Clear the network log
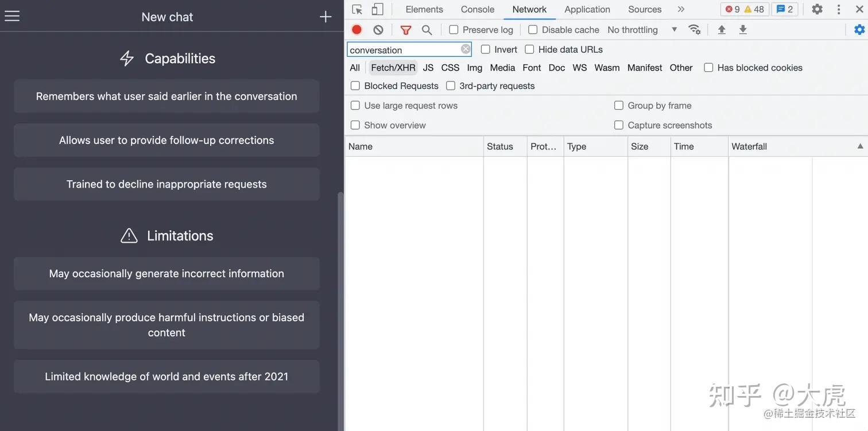The height and width of the screenshot is (431, 868). coord(378,30)
